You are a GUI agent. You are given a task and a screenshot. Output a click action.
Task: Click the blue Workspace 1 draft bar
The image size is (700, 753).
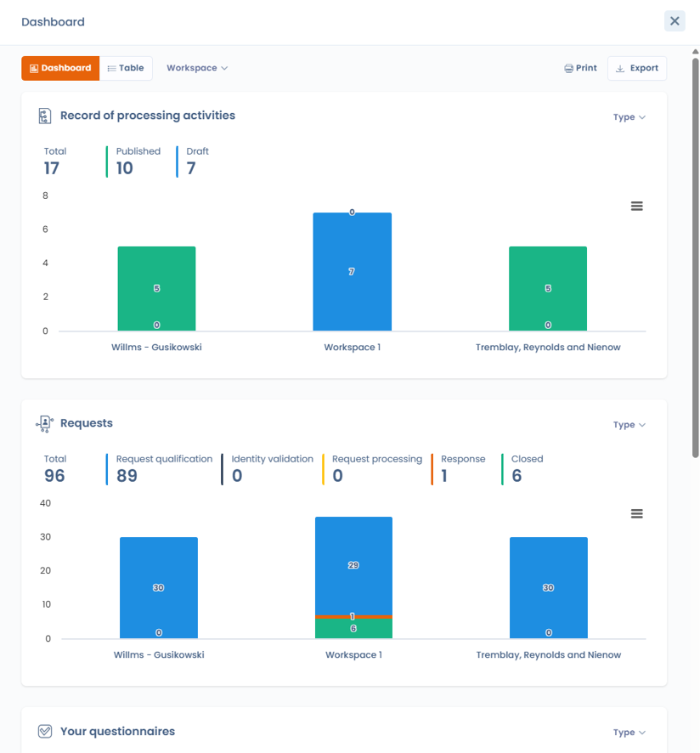(x=353, y=272)
